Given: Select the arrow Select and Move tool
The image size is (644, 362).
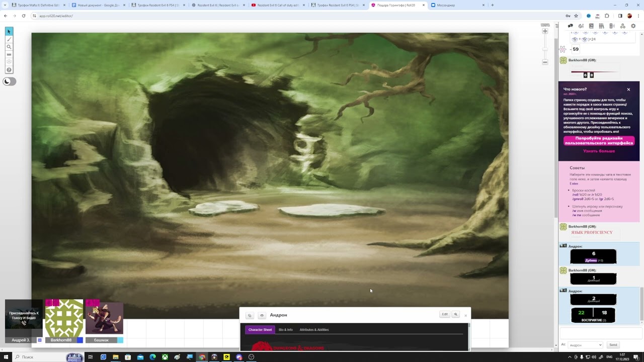Looking at the screenshot, I should coord(9,32).
